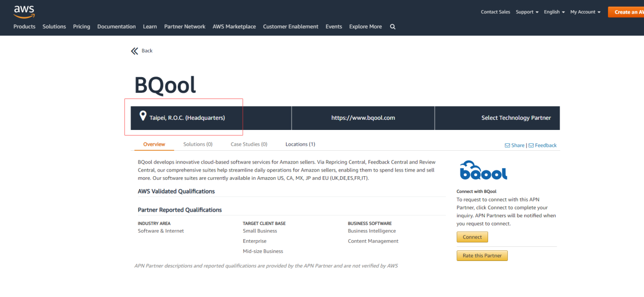Expand the Support dropdown

pos(527,12)
